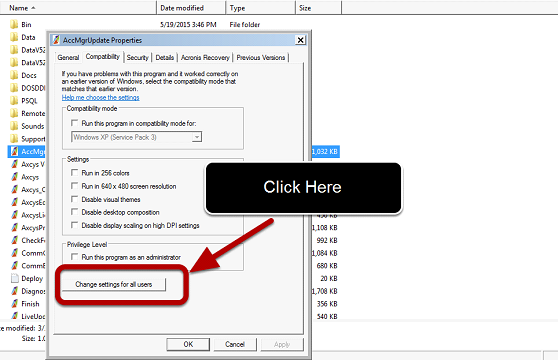Viewport: 559px width, 361px height.
Task: Open the Acronis Recovery tab
Action: (x=205, y=57)
